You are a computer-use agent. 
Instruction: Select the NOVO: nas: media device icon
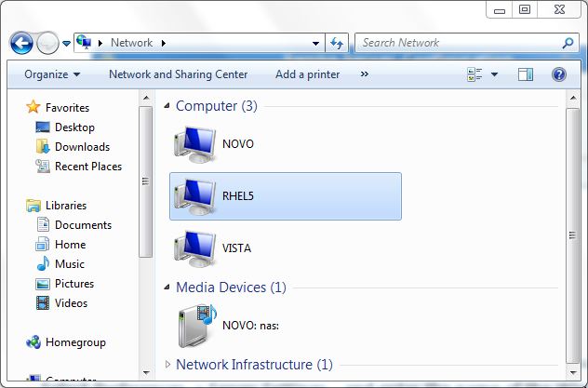pos(196,326)
